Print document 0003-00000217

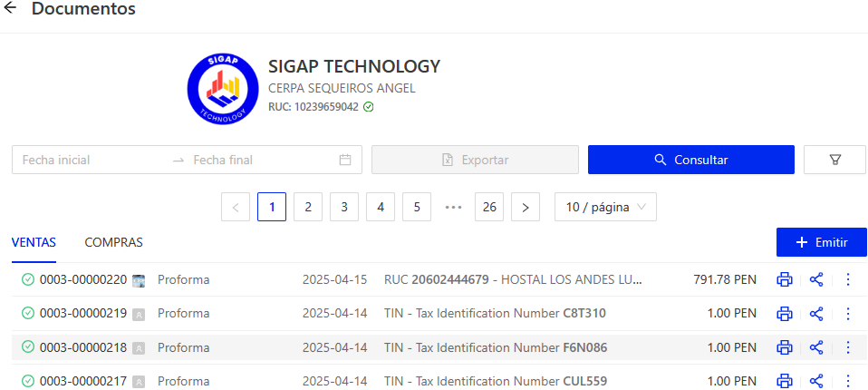click(785, 381)
